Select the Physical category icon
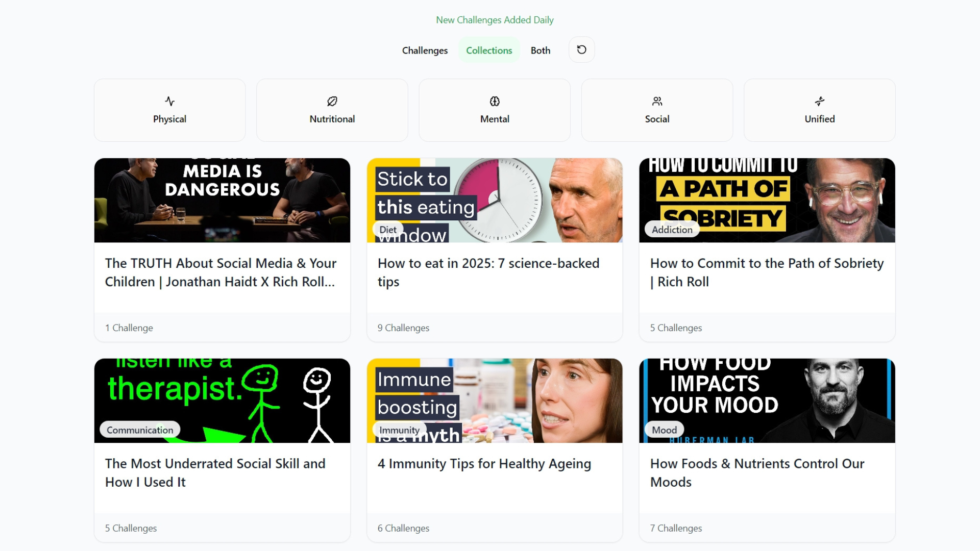Image resolution: width=980 pixels, height=551 pixels. click(169, 101)
